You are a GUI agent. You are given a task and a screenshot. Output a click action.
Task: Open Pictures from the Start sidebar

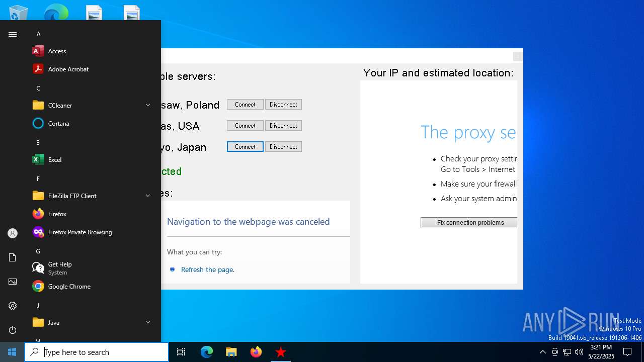13,282
